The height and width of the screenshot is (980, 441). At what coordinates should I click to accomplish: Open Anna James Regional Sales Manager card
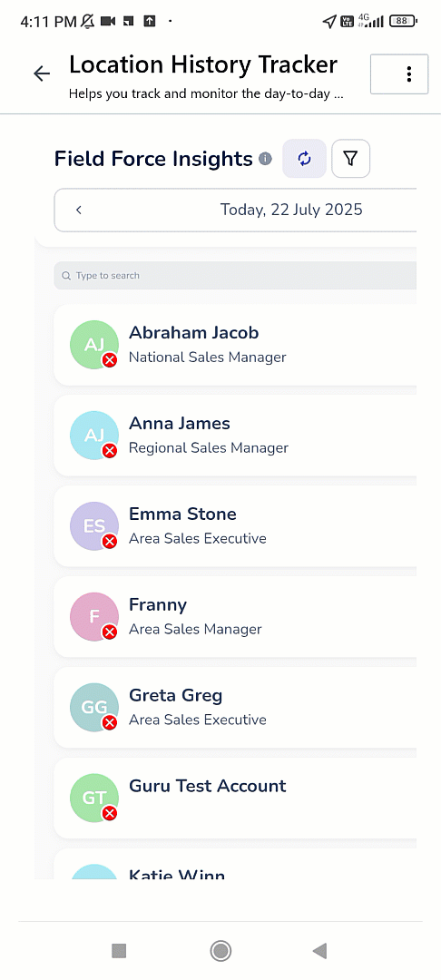click(x=235, y=436)
